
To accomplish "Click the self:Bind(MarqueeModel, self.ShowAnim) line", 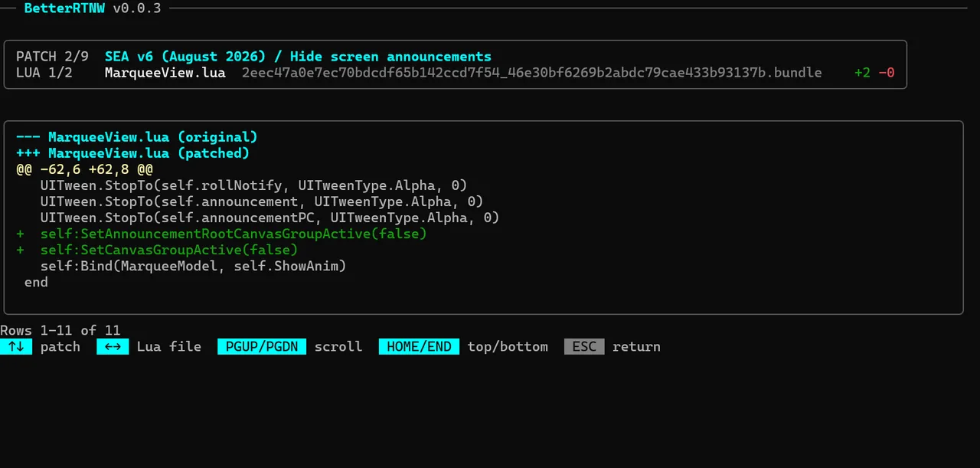I will (x=193, y=266).
